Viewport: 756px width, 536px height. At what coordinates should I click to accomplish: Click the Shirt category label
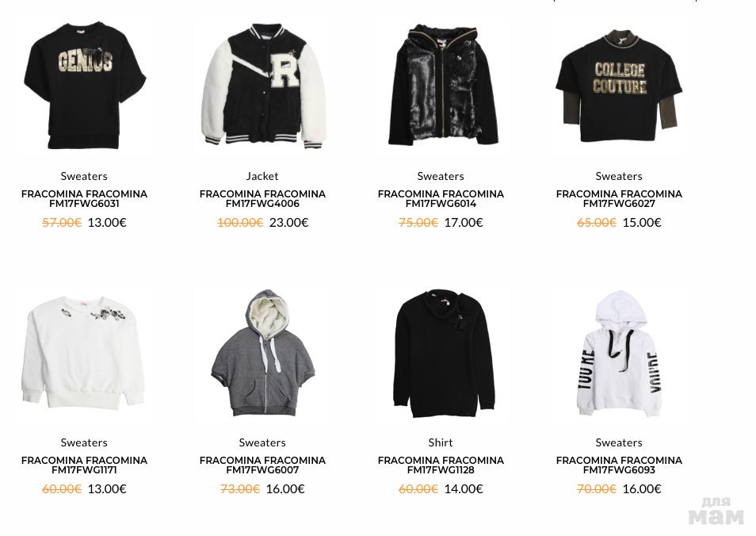pyautogui.click(x=441, y=442)
